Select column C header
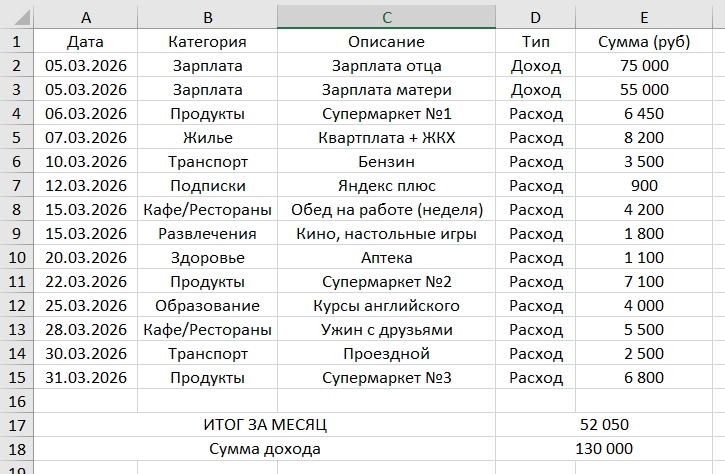725x474 pixels. 386,17
